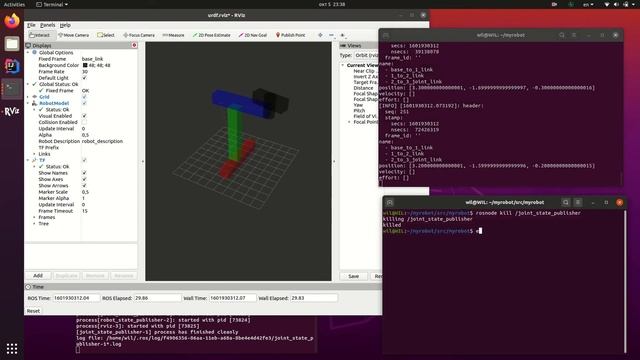Image resolution: width=640 pixels, height=360 pixels.
Task: Expand the Grid display node
Action: [28, 97]
